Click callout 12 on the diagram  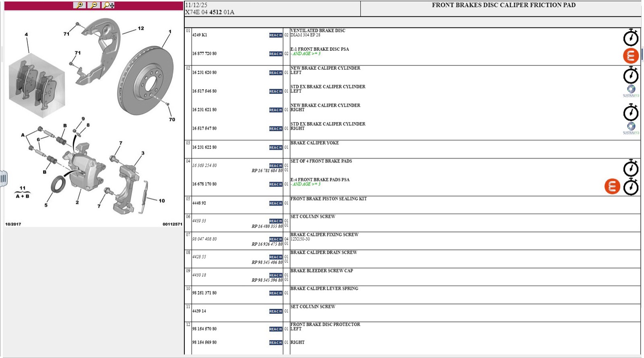click(x=141, y=28)
